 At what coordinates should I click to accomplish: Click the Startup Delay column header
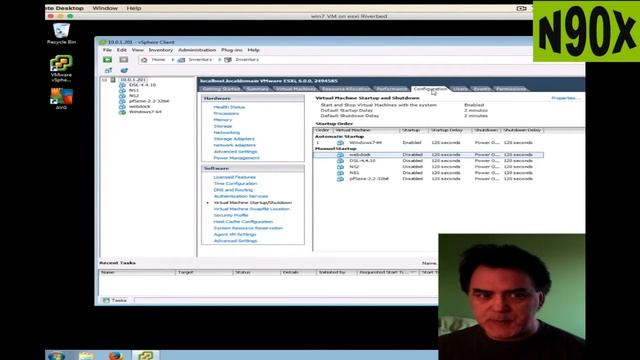tap(450, 130)
